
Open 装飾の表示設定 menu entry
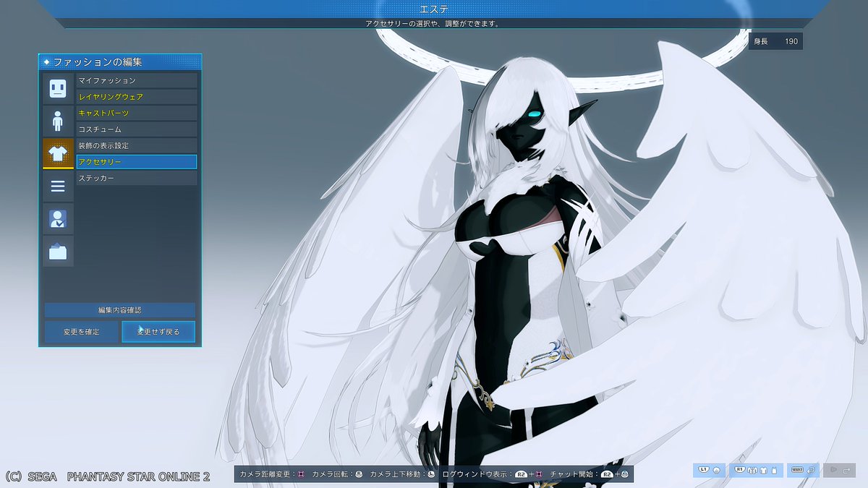point(137,145)
